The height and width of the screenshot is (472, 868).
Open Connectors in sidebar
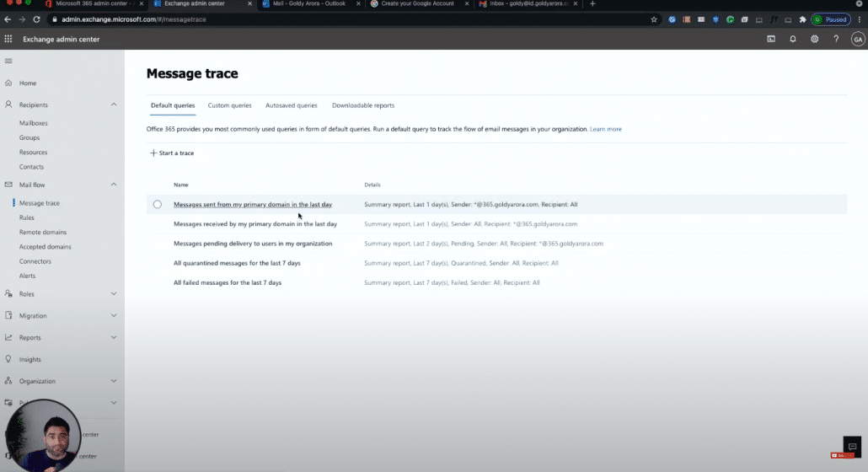tap(35, 261)
